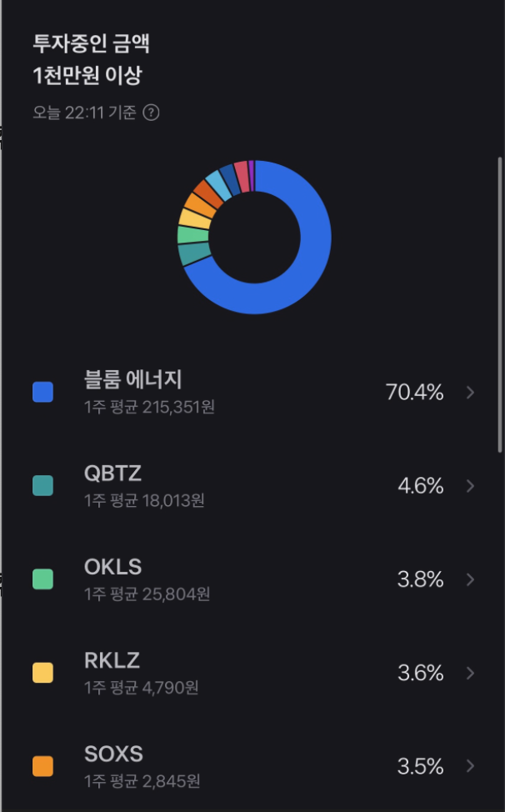505x812 pixels.
Task: Click the blue 블룸 에너지 legend square
Action: point(42,392)
